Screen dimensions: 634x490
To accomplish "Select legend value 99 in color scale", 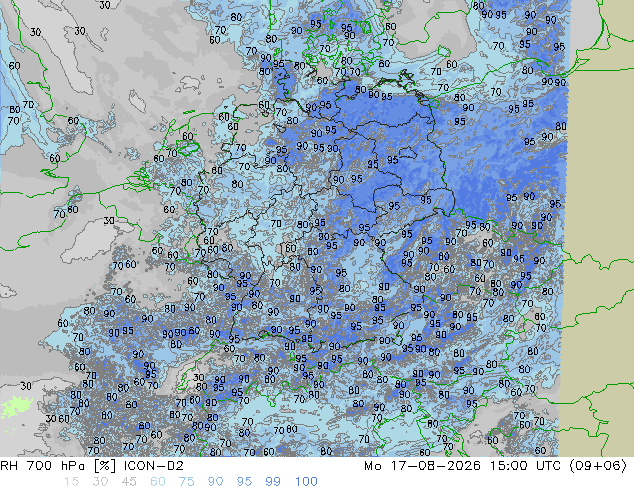I will pos(273,482).
